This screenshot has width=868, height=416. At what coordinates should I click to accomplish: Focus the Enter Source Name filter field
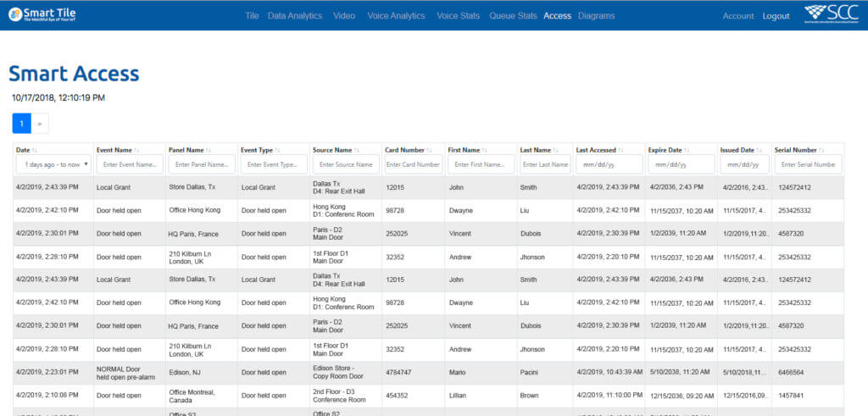coord(346,164)
